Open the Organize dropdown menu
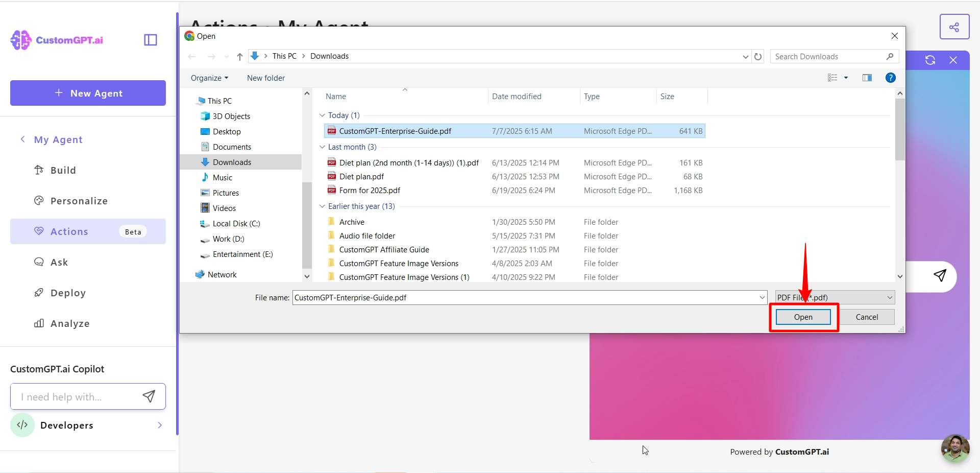The width and height of the screenshot is (980, 473). pyautogui.click(x=209, y=78)
